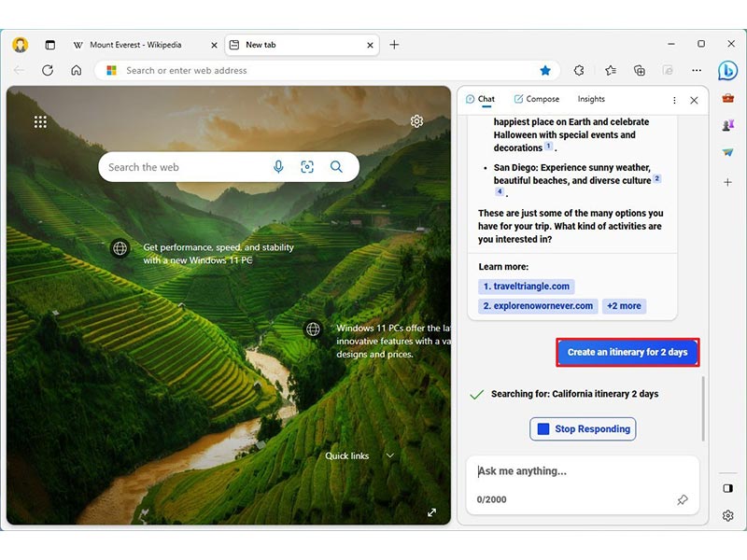Click the chat pane scrollbar

(703, 409)
